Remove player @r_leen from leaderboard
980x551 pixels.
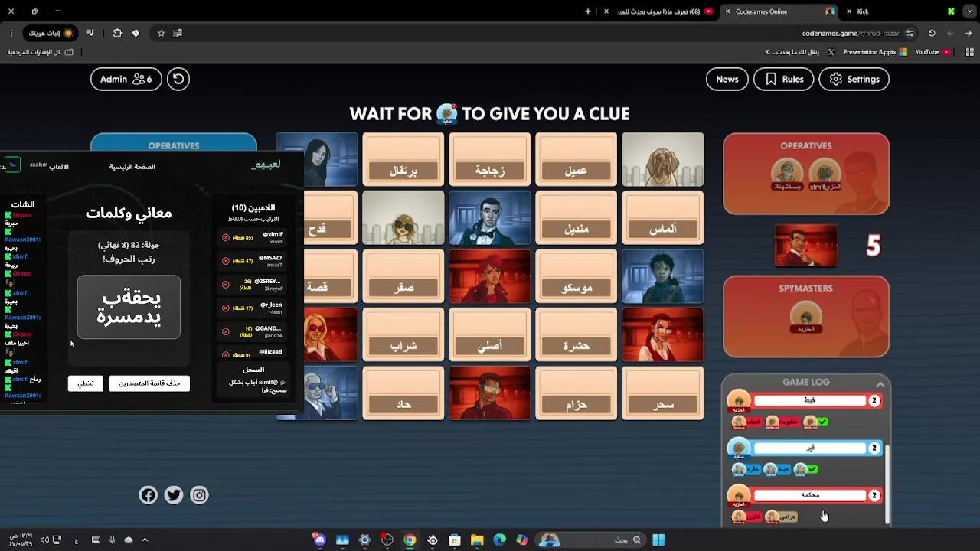click(226, 308)
